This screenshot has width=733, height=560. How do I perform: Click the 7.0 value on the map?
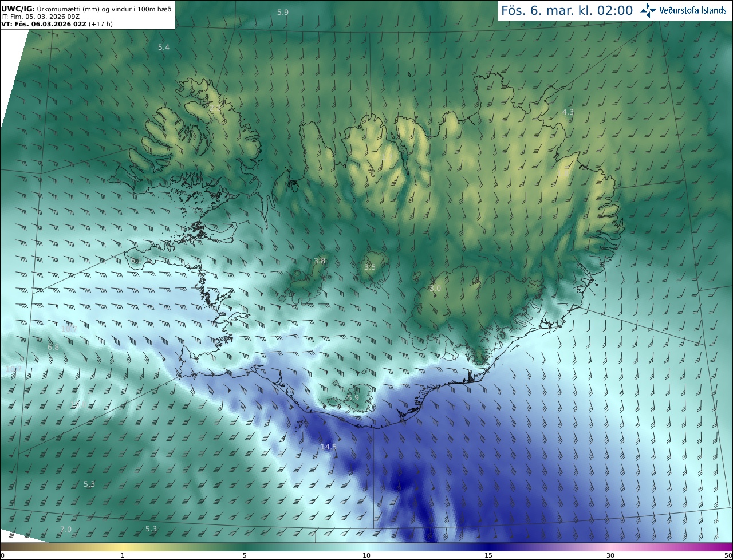click(x=66, y=529)
